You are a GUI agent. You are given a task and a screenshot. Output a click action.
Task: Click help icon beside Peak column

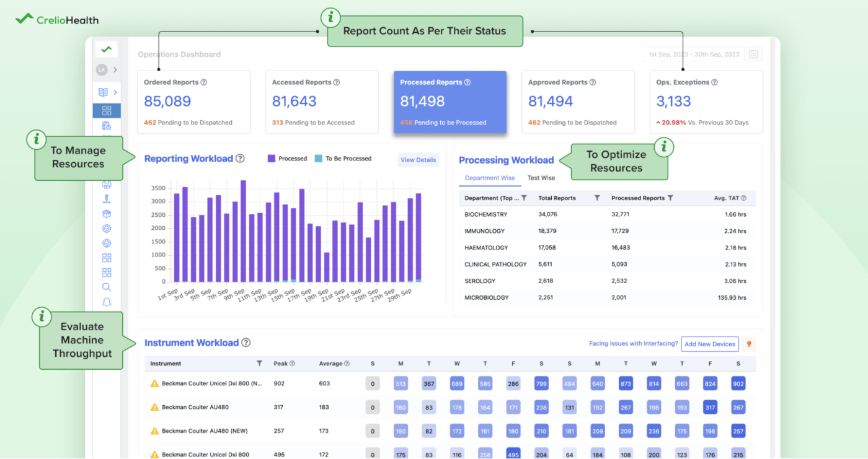point(292,364)
